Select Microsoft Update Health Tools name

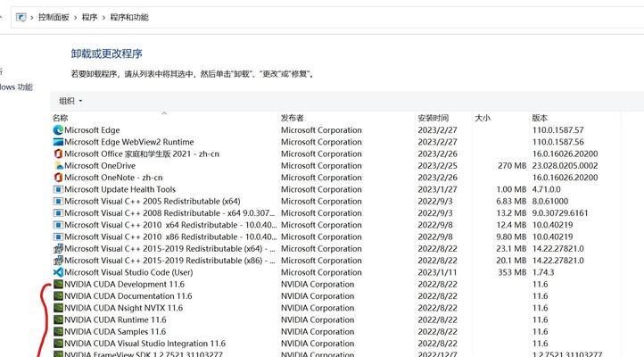pos(120,189)
